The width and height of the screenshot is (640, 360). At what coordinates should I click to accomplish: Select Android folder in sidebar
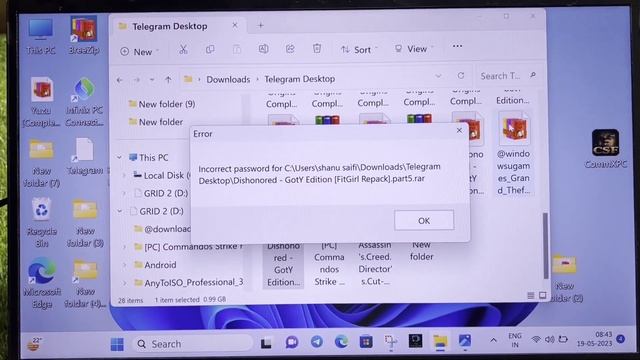tap(155, 264)
